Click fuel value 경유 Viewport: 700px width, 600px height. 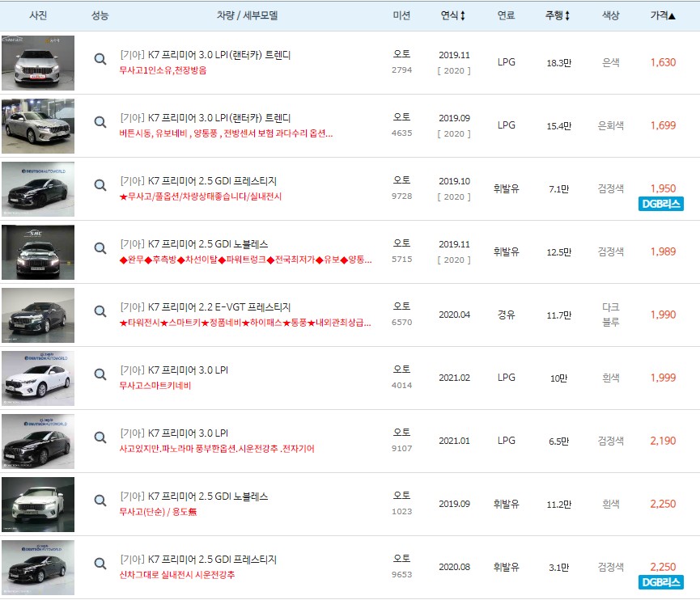(x=506, y=315)
